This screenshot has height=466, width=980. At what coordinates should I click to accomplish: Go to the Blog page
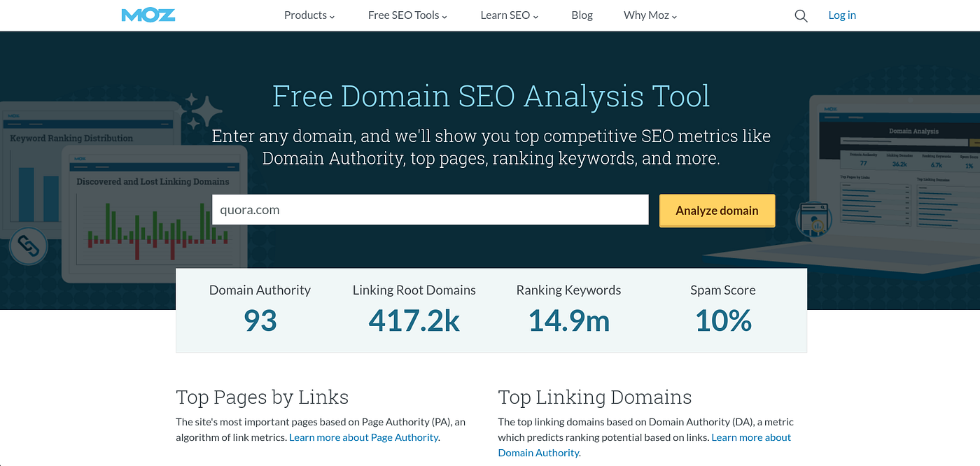click(582, 15)
